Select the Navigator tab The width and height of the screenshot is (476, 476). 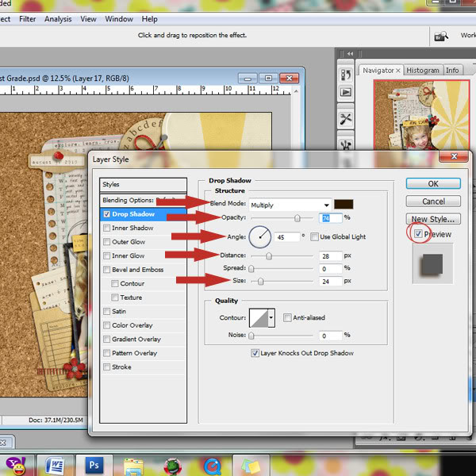[378, 71]
